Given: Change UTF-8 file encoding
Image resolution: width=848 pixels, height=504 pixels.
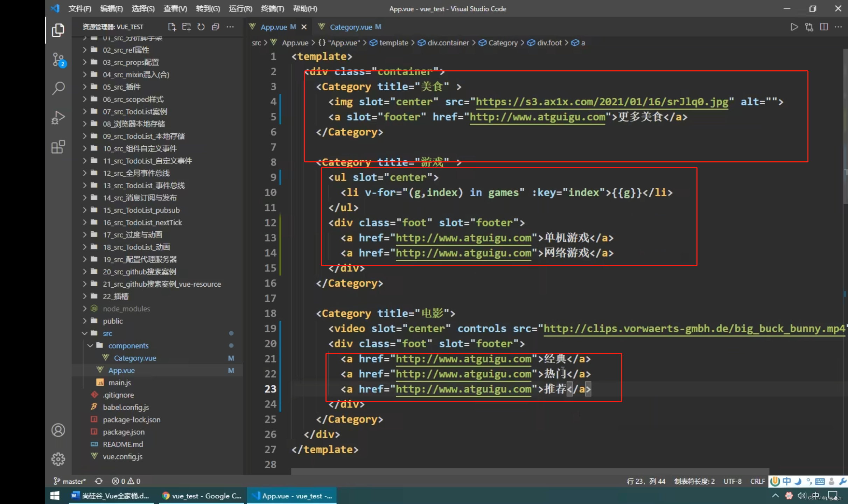Looking at the screenshot, I should point(733,481).
